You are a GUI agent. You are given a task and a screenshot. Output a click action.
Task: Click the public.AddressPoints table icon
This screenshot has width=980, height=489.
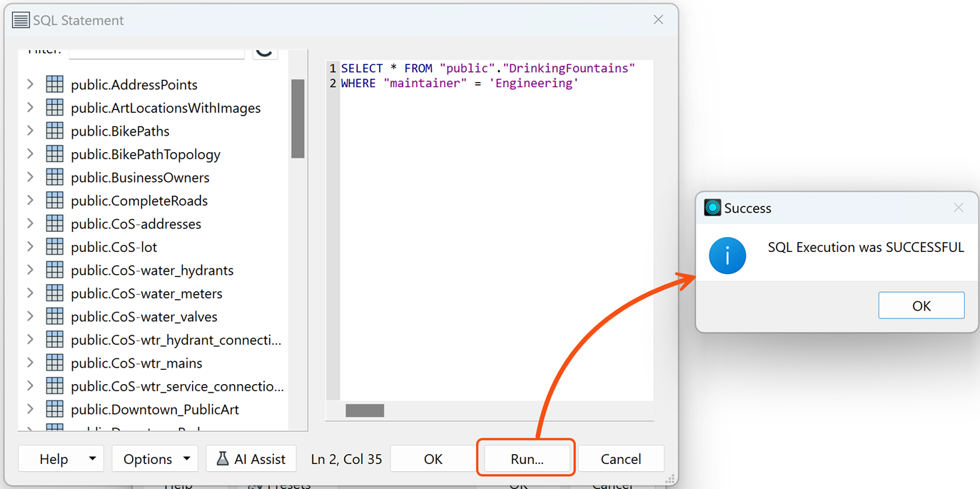55,84
